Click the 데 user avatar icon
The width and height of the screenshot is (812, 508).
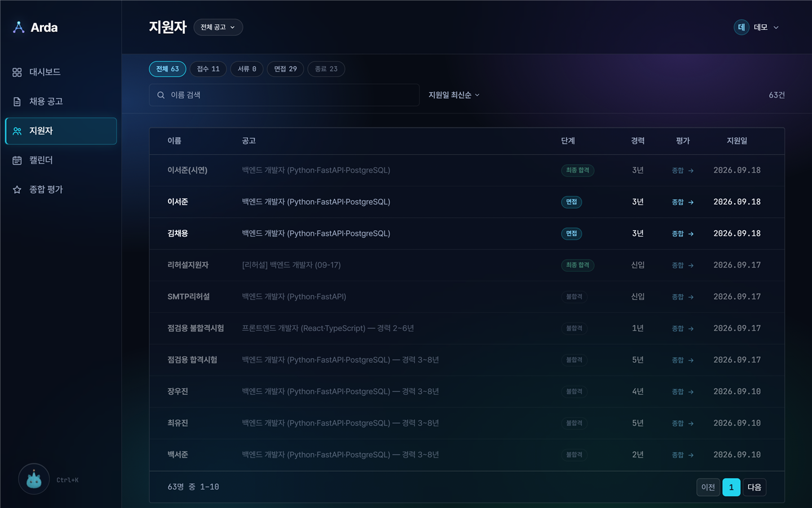[x=742, y=27]
